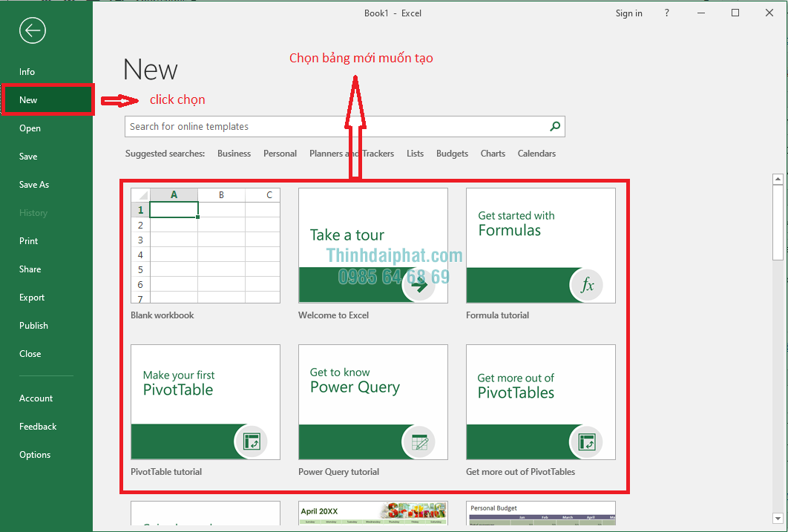Open the Info page

27,72
